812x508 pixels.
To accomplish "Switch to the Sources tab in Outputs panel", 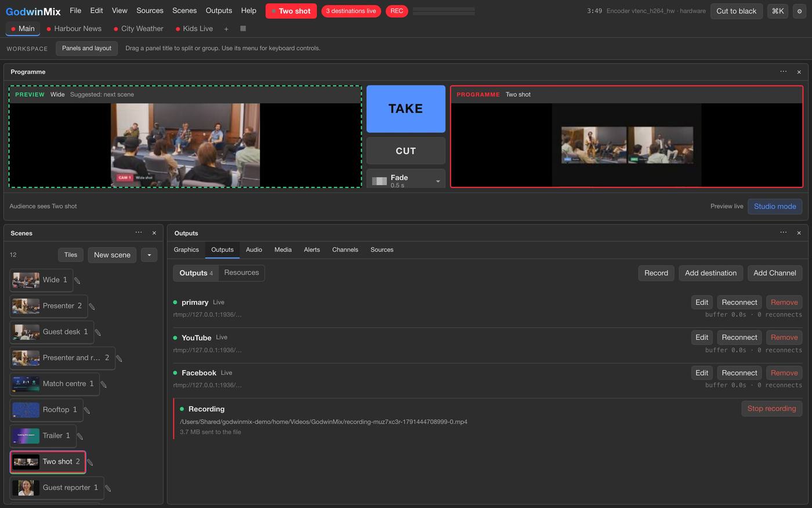I will [x=382, y=250].
